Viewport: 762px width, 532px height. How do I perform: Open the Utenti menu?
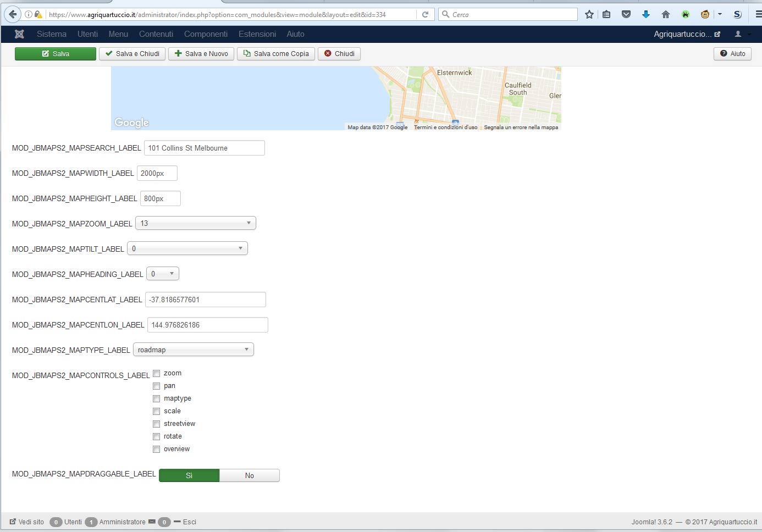[87, 34]
